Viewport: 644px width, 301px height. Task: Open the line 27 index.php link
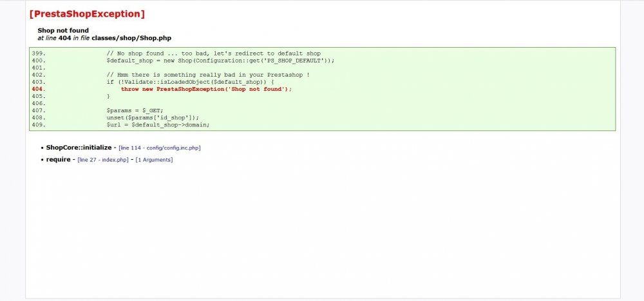point(103,160)
